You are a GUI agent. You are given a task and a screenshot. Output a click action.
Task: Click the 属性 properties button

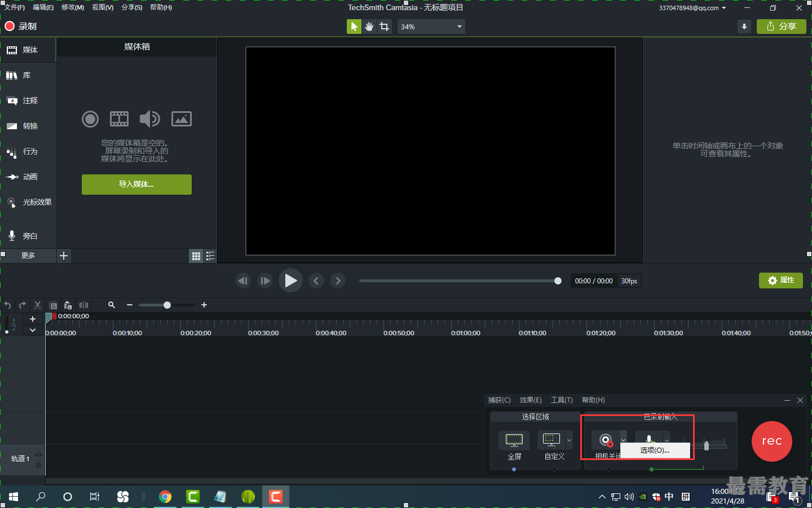(x=781, y=281)
